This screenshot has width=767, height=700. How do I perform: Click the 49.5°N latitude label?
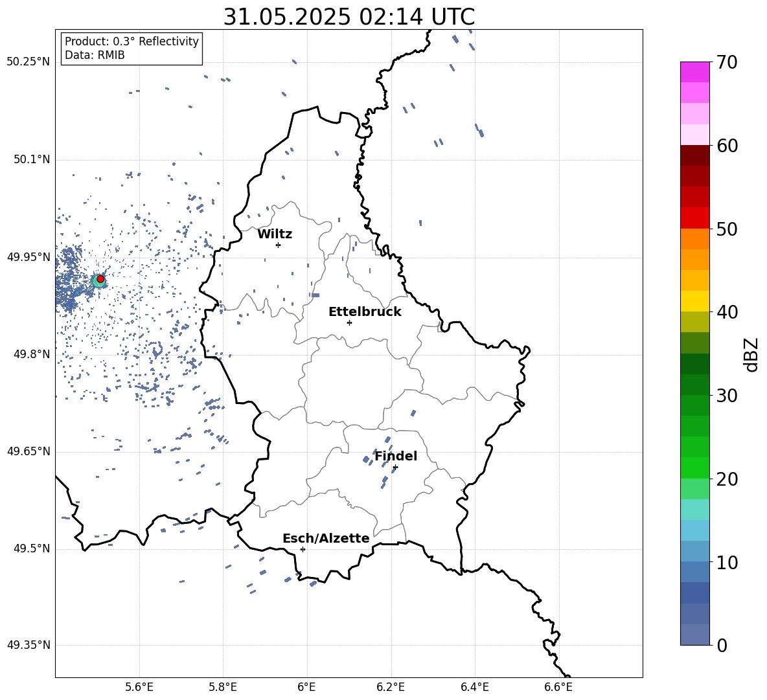[x=32, y=548]
